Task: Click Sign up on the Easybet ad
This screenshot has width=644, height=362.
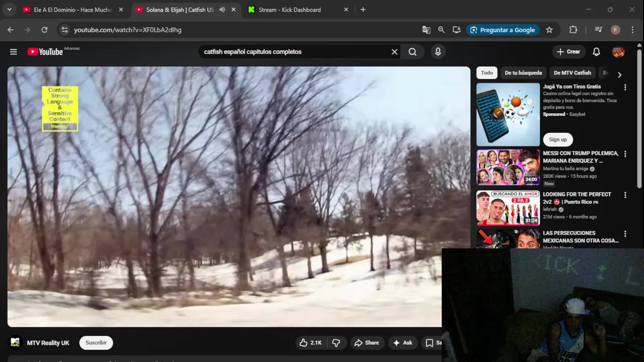Action: [x=557, y=139]
